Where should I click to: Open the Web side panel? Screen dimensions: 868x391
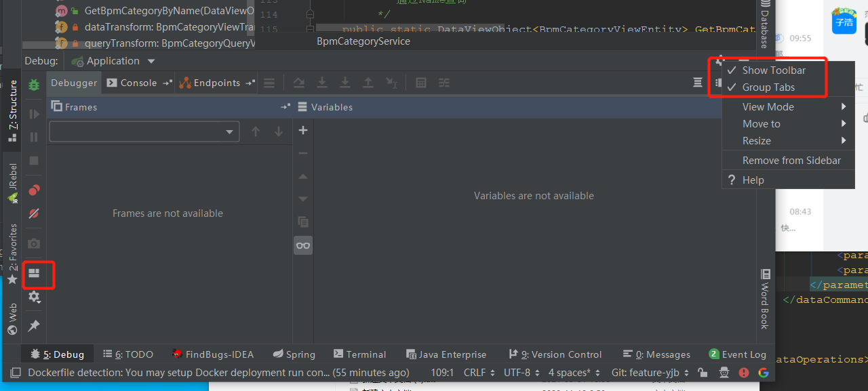point(12,320)
